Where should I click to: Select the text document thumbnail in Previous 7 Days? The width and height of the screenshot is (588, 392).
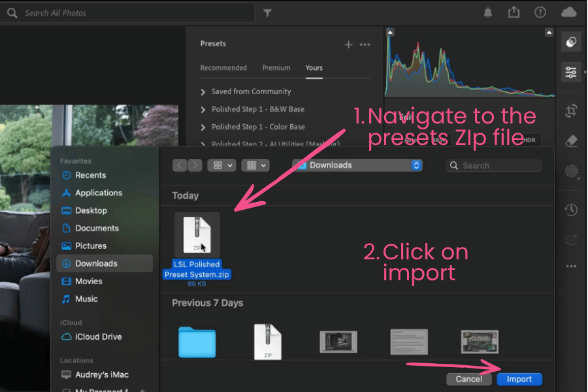point(409,342)
